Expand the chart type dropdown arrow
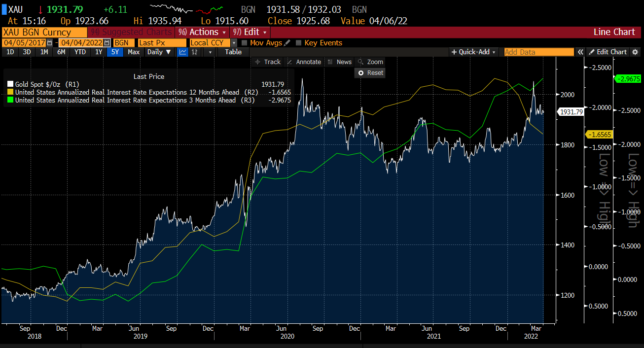This screenshot has height=348, width=644. [x=211, y=52]
